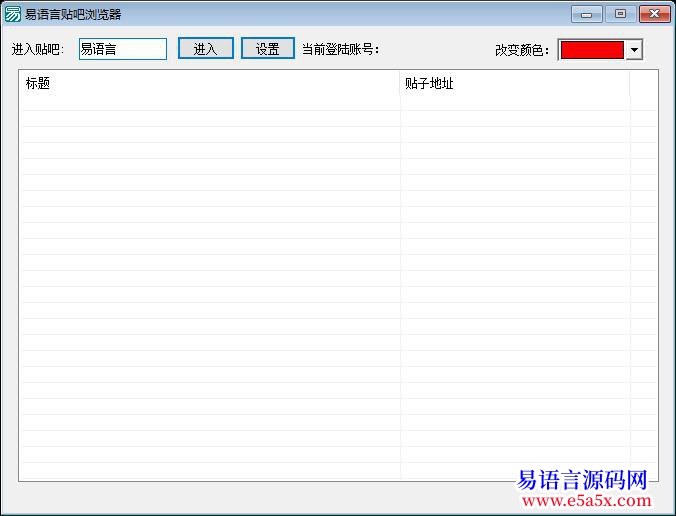Focus the 进入贴吧 text field
Screen dimensions: 676x516
123,49
